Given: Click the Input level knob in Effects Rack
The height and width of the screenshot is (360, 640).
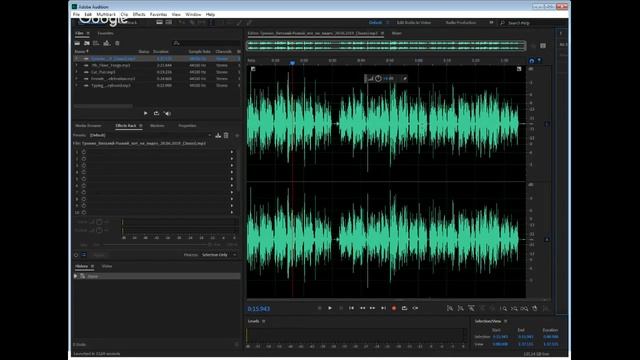Looking at the screenshot, I should 99,222.
